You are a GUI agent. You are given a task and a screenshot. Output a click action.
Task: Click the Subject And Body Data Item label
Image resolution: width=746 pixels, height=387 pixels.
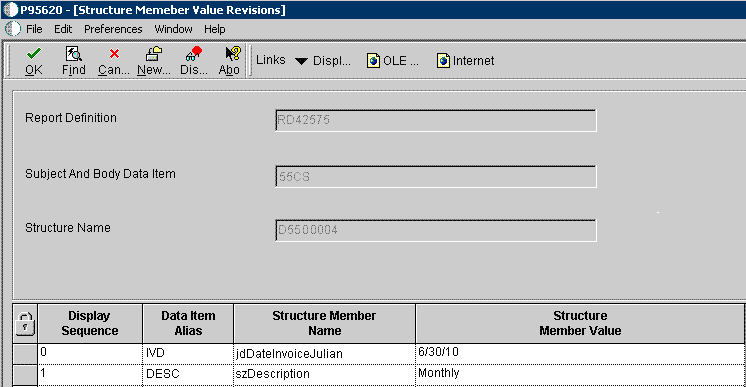tap(100, 174)
